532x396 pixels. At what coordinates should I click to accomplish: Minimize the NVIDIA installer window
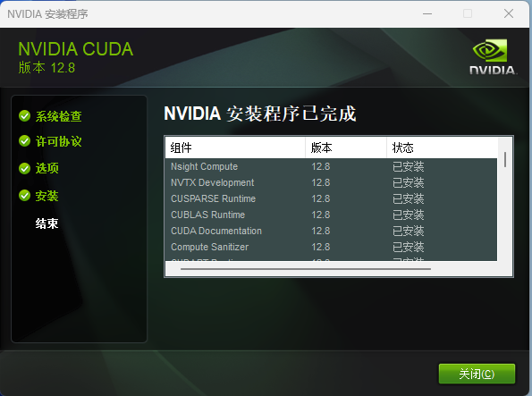(427, 14)
